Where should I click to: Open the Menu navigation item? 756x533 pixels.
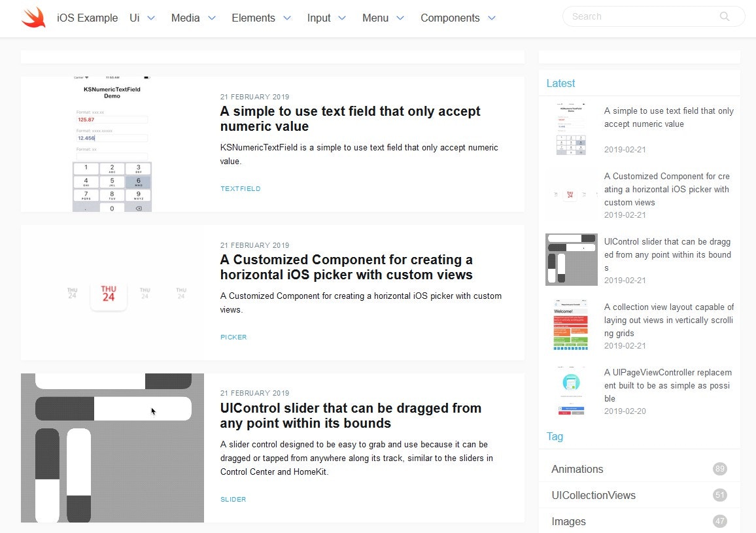[x=375, y=18]
